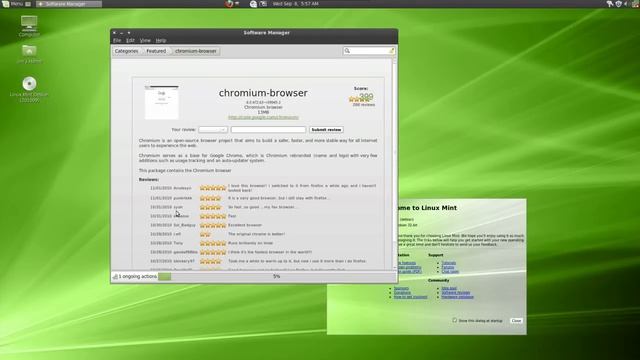Open the File menu in Software Manager

tap(117, 40)
